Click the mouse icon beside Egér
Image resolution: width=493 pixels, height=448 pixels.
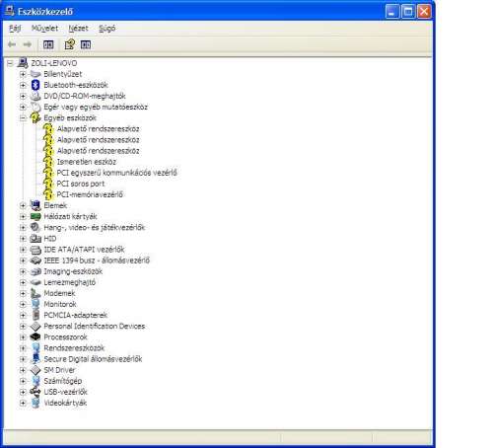tap(35, 107)
